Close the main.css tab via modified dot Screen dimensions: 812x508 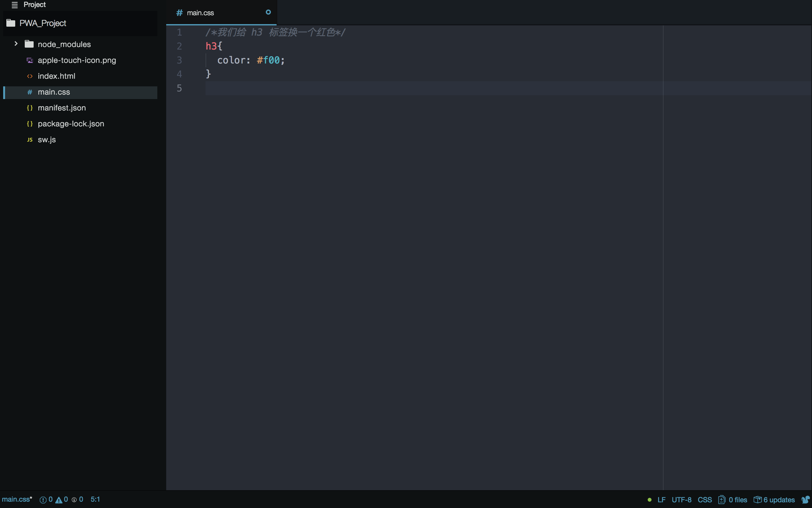click(268, 12)
